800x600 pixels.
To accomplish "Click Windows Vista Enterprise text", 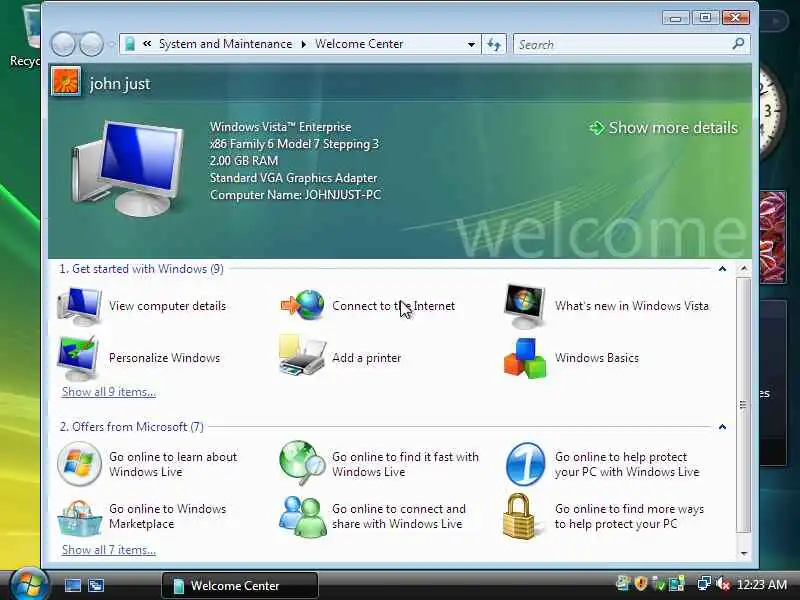I will (x=281, y=127).
